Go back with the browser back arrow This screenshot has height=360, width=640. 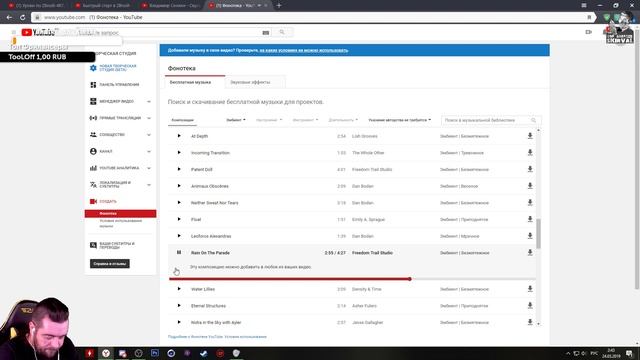click(x=9, y=17)
